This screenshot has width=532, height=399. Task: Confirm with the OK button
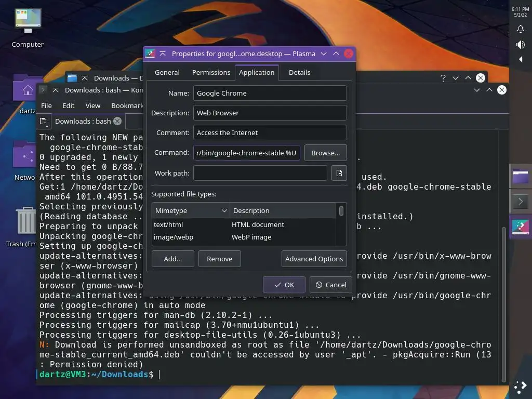[x=284, y=285]
